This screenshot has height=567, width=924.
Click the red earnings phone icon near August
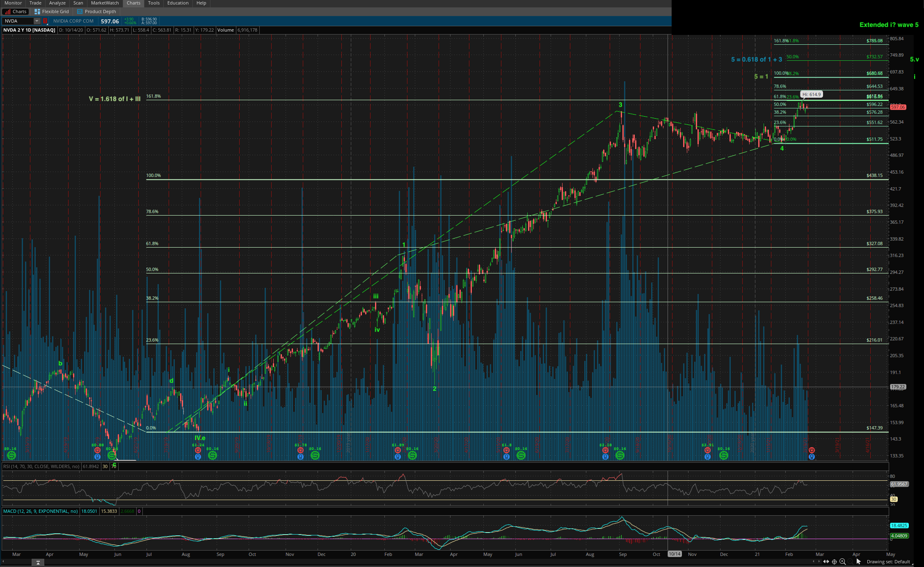198,450
